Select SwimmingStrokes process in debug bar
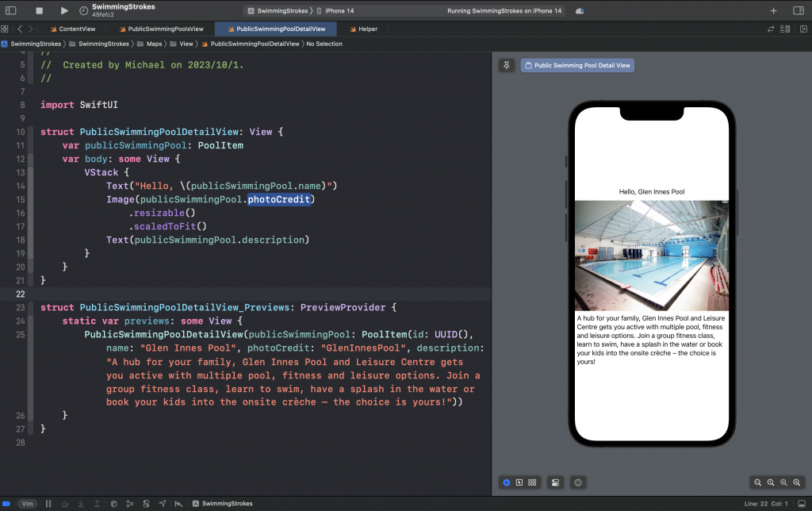This screenshot has width=812, height=511. 223,504
